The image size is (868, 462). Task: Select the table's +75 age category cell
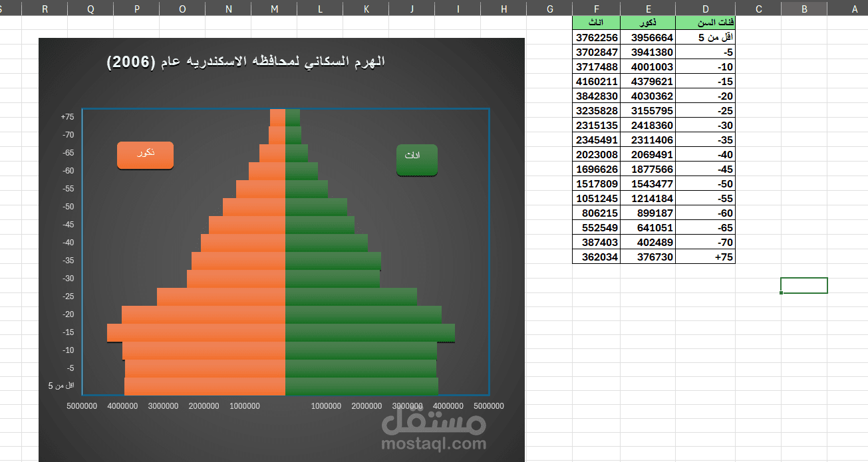[x=705, y=257]
